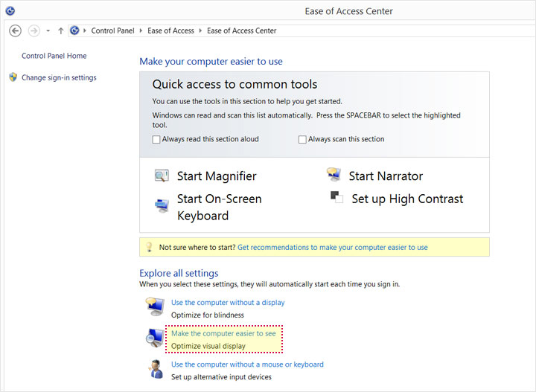Open the recent locations dropdown arrow
This screenshot has height=392, width=536.
[48, 30]
